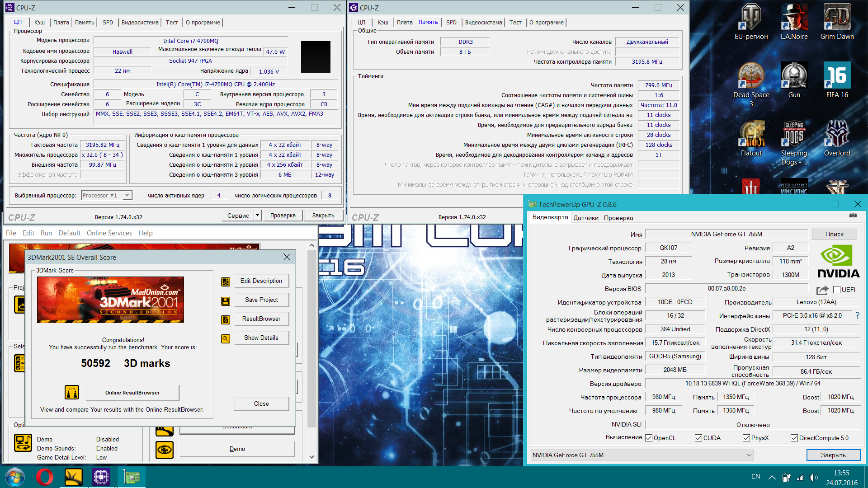The width and height of the screenshot is (868, 488).
Task: Switch to Кэш tab in left CPU-Z
Action: 39,22
